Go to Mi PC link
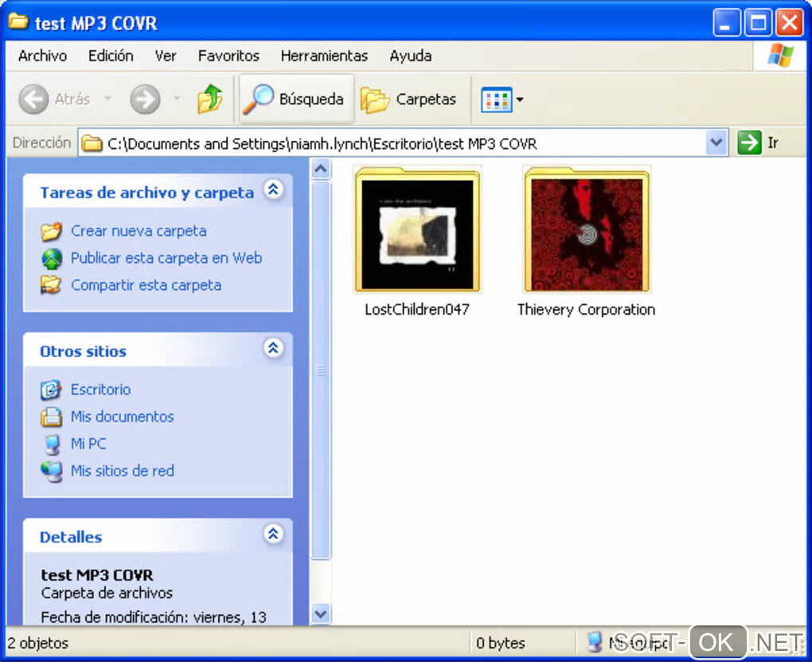Screen dimensions: 812x662 tap(88, 443)
